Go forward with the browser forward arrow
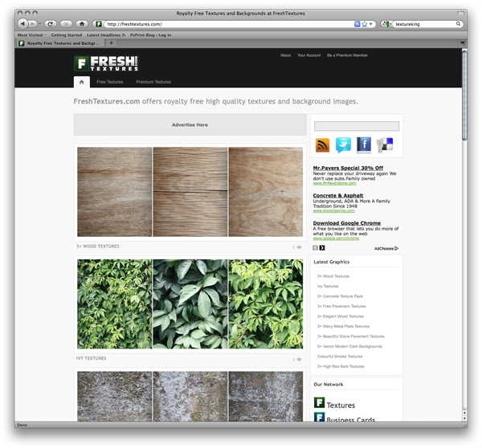Viewport: 482px width, 448px height. pos(32,23)
